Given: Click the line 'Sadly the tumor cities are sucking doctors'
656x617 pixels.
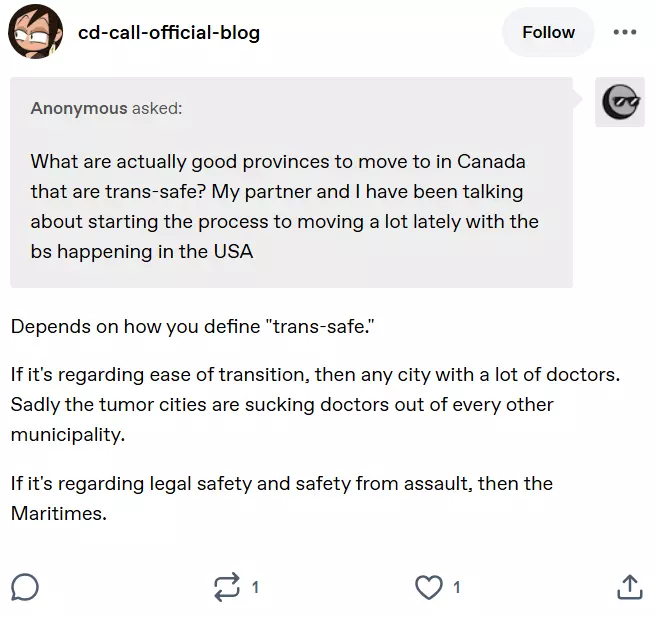Looking at the screenshot, I should pos(282,405).
